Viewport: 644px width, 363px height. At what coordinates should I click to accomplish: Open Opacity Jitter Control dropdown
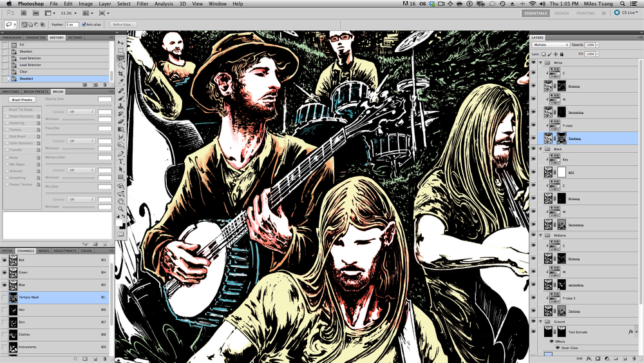coord(81,112)
